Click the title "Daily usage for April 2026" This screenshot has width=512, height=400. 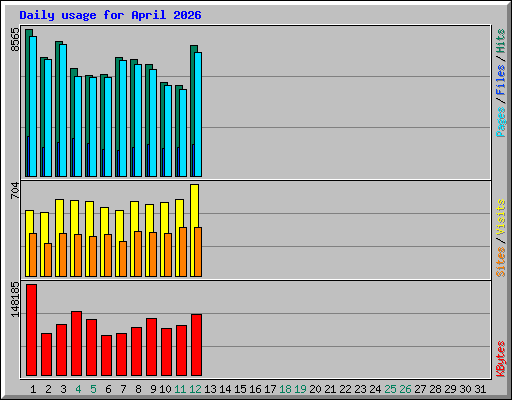(x=110, y=15)
